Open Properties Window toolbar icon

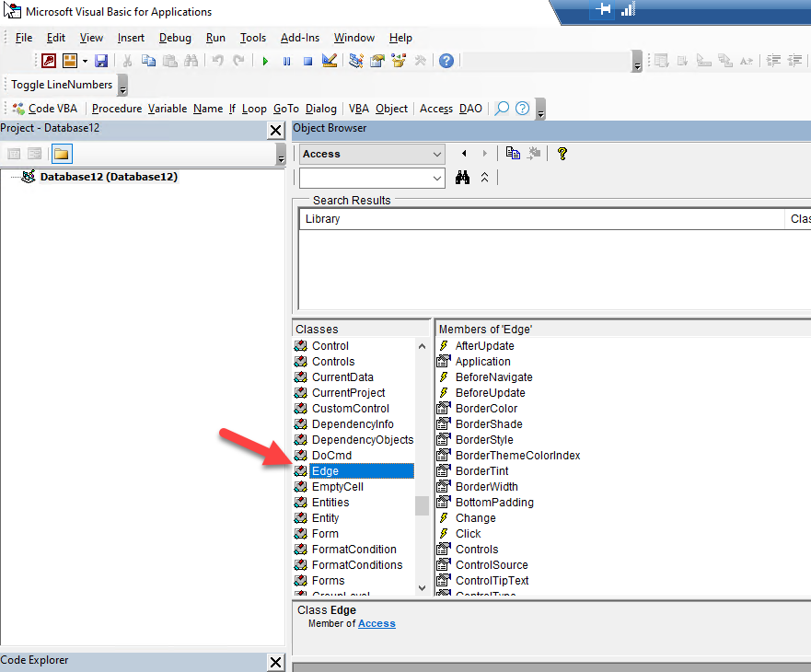[x=377, y=61]
